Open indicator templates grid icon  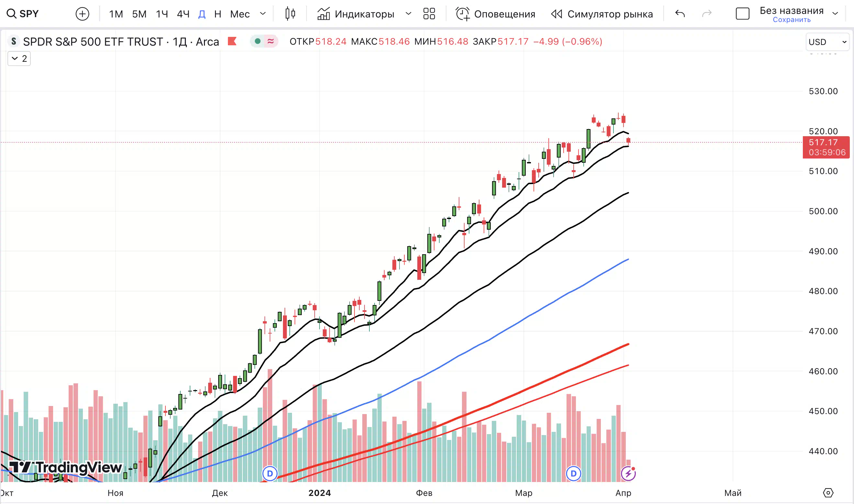point(429,14)
